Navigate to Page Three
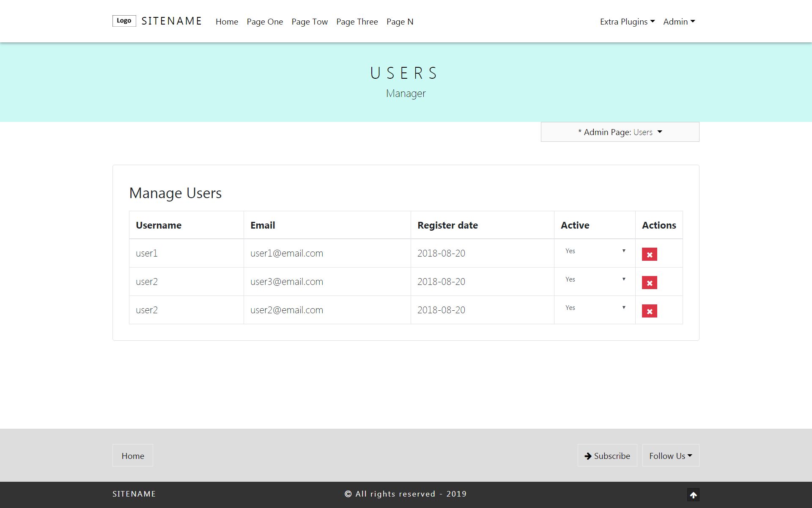Viewport: 812px width, 508px height. pos(357,22)
